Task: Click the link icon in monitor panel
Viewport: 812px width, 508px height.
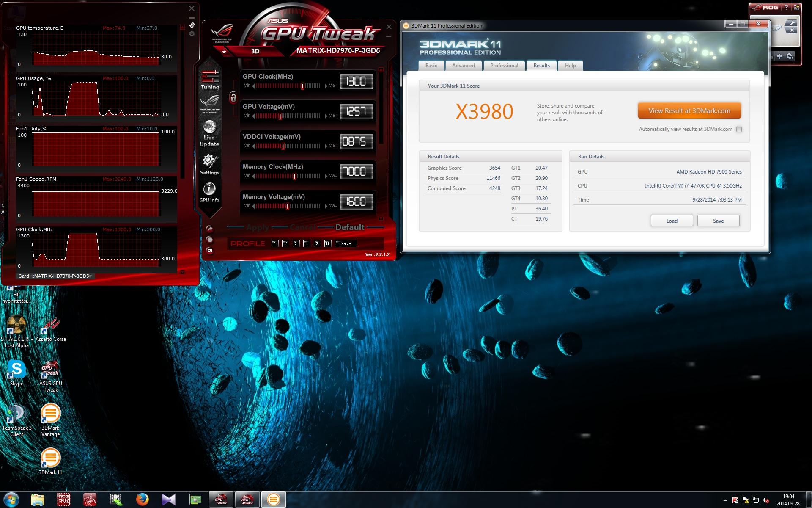Action: (x=192, y=25)
